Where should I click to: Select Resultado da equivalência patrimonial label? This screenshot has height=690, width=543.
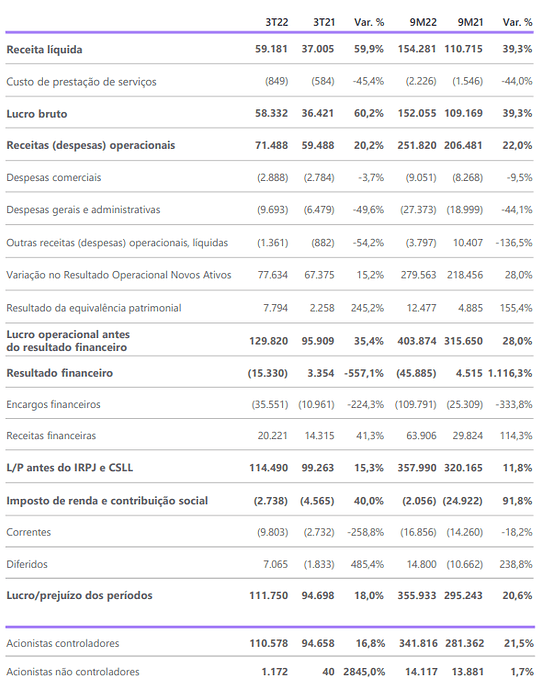pyautogui.click(x=94, y=308)
